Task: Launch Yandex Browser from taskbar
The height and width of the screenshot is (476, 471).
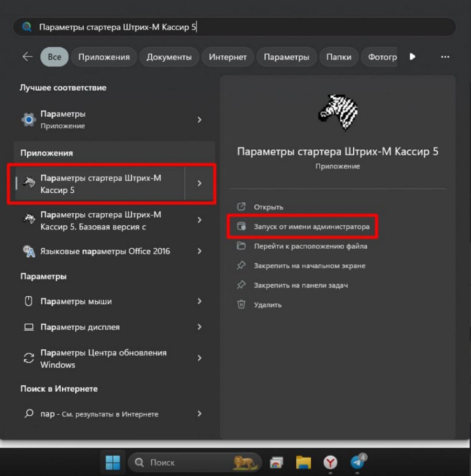Action: coord(330,462)
